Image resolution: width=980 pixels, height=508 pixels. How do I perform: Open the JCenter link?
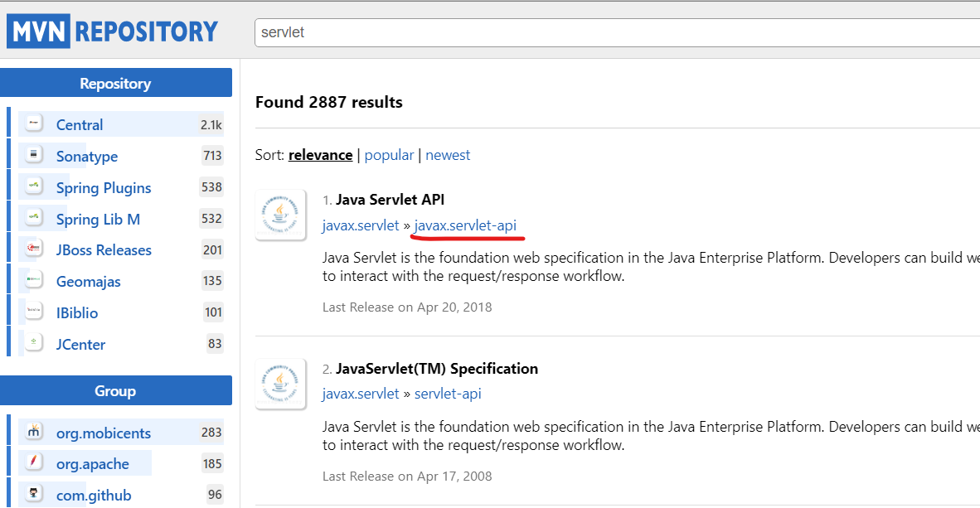pos(80,344)
